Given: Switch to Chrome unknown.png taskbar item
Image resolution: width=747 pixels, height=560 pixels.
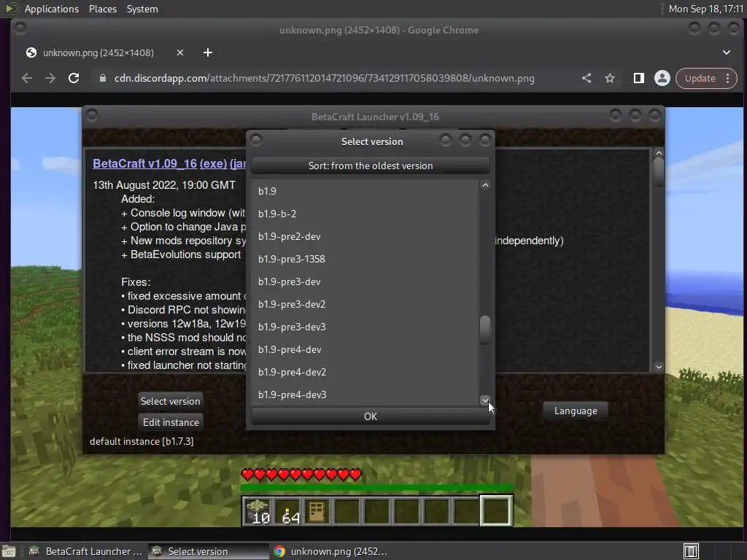Looking at the screenshot, I should (330, 551).
